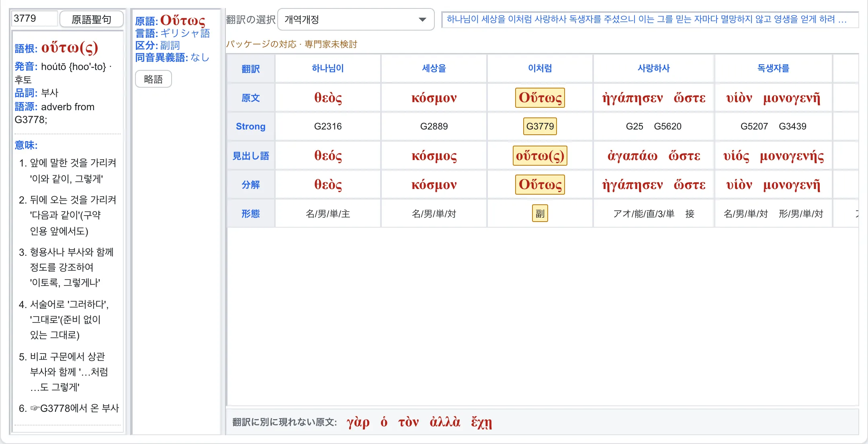The width and height of the screenshot is (868, 444).
Task: Select Korean translation word 독생자를
Action: pyautogui.click(x=774, y=68)
